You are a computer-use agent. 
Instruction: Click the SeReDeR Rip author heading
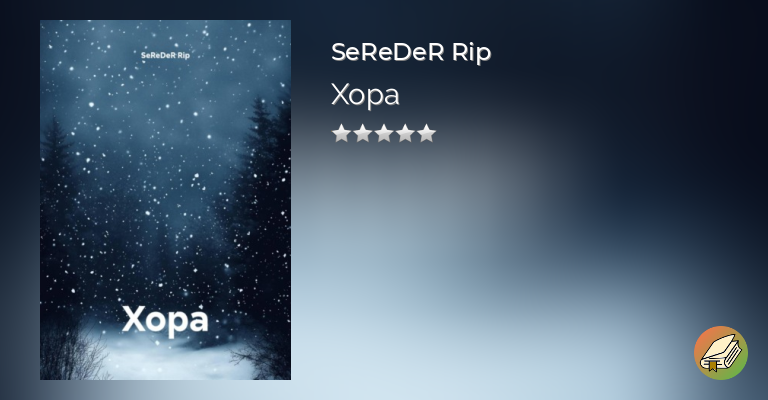coord(411,52)
